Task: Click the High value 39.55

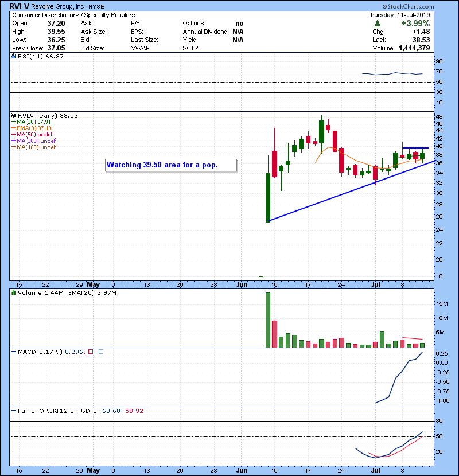Action: point(56,32)
